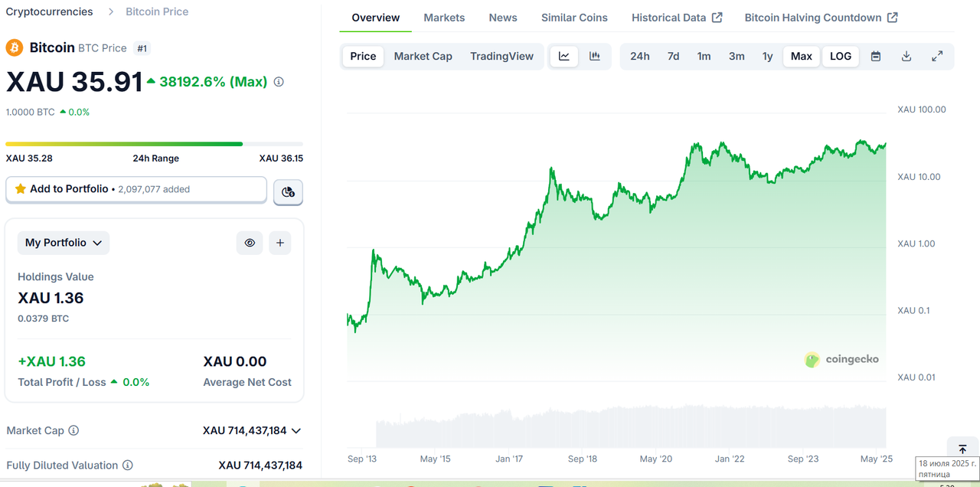Click the Cryptocurrencies breadcrumb link
Viewport: 980px width, 487px height.
[x=50, y=11]
